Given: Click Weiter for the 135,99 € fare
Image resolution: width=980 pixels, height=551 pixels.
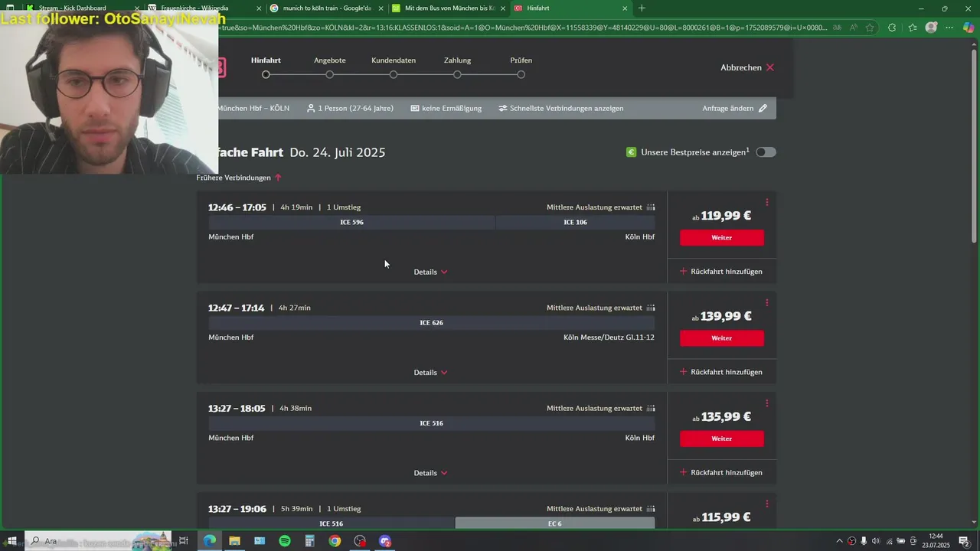Looking at the screenshot, I should click(x=722, y=439).
